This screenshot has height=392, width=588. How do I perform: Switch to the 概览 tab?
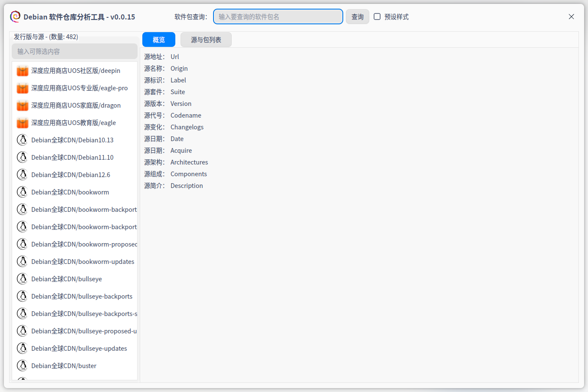[159, 40]
